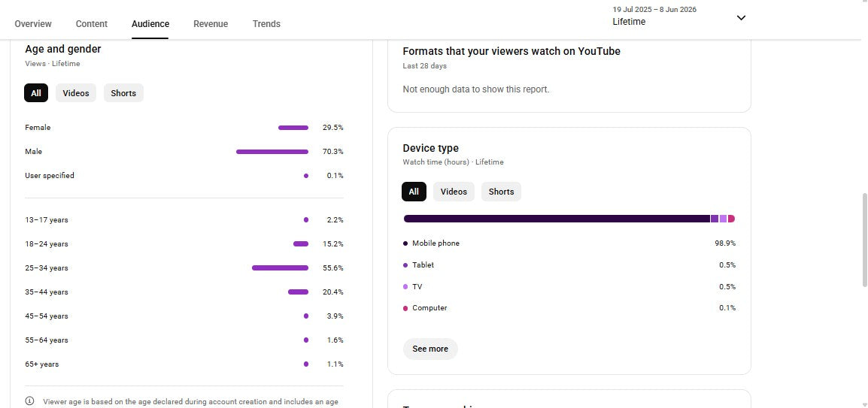The image size is (868, 408).
Task: Open the Overview tab
Action: (x=33, y=24)
